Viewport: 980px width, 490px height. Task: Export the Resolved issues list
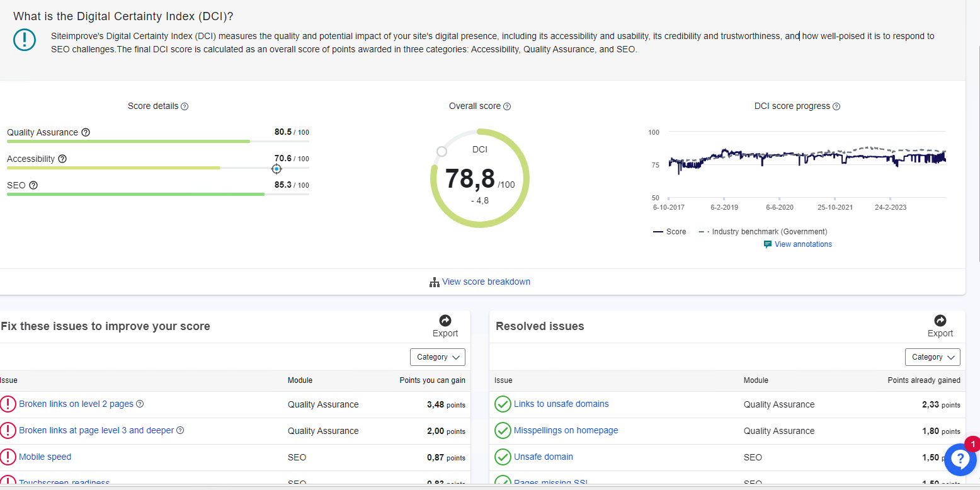pos(940,326)
